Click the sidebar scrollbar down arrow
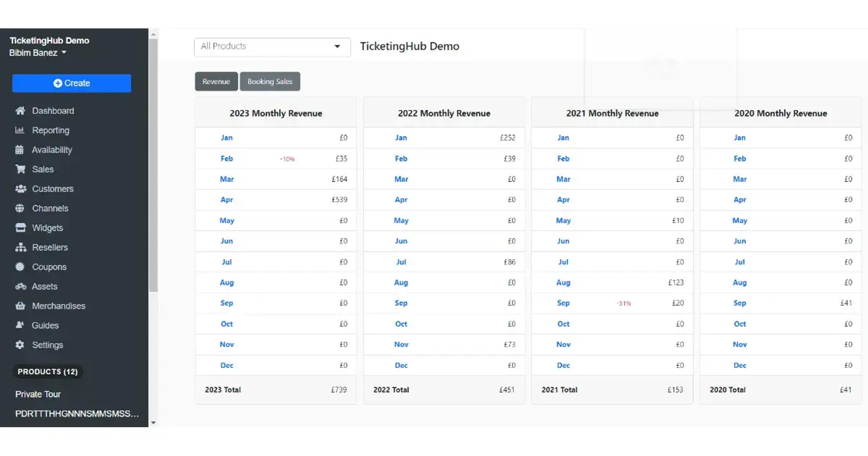This screenshot has height=456, width=868. click(153, 422)
